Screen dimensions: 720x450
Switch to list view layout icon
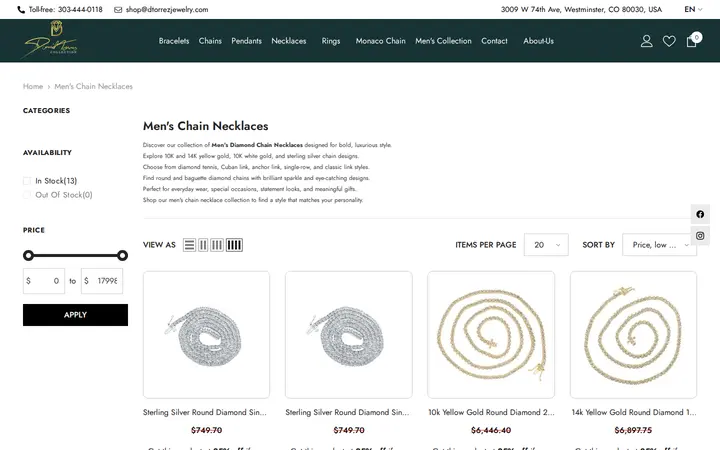(189, 245)
